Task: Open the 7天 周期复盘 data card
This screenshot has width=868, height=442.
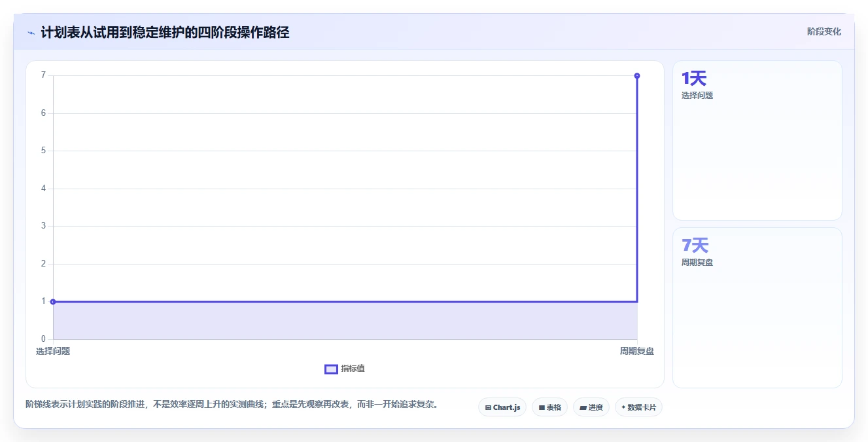Action: pyautogui.click(x=757, y=308)
